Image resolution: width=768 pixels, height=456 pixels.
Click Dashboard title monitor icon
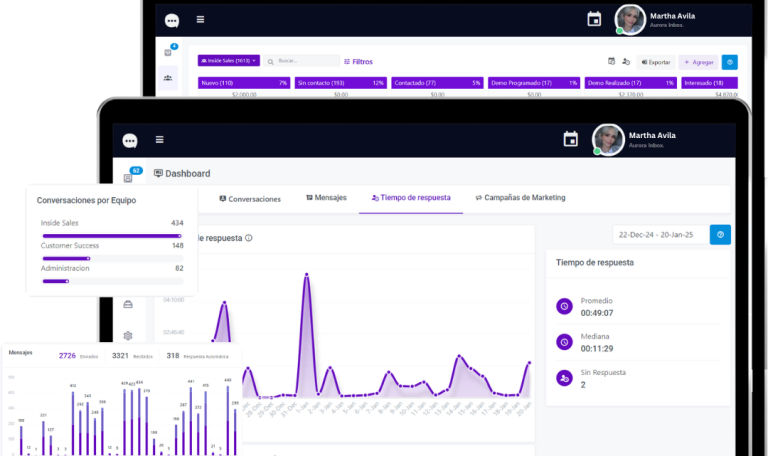[158, 173]
